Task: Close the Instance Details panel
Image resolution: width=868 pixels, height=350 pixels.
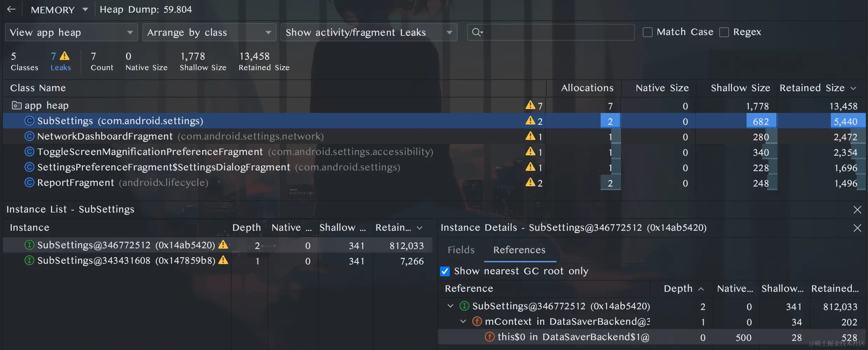Action: (857, 228)
